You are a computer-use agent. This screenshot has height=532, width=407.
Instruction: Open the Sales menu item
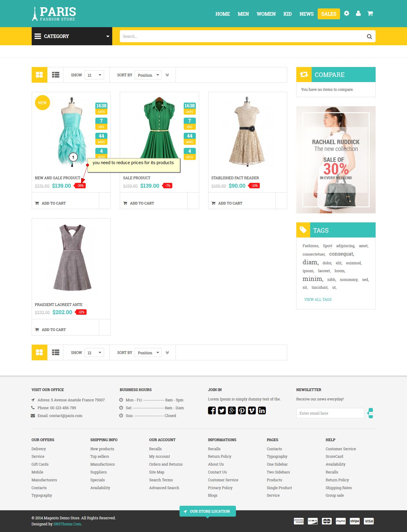329,14
